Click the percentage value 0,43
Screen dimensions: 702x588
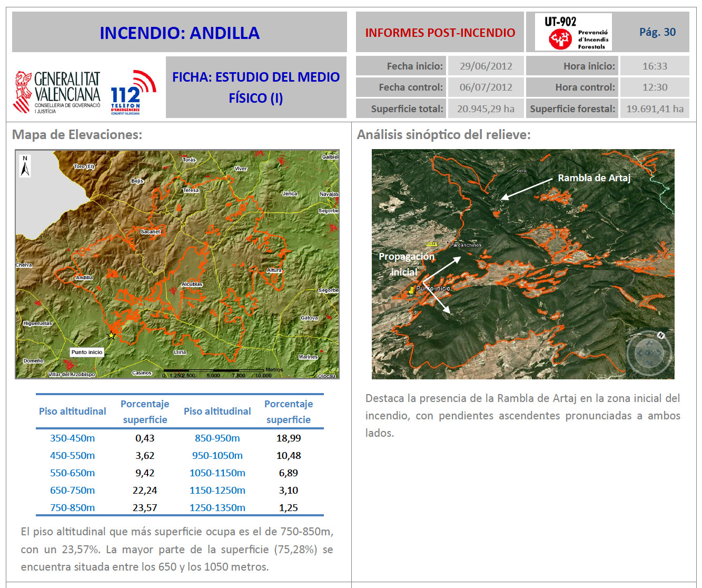145,438
